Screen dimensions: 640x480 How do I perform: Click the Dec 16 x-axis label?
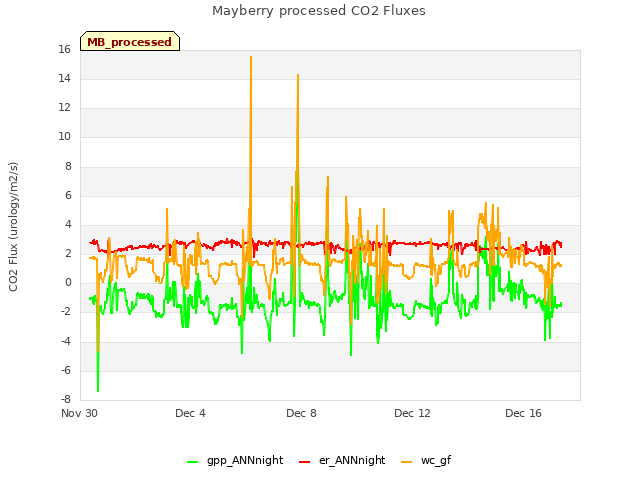[523, 413]
